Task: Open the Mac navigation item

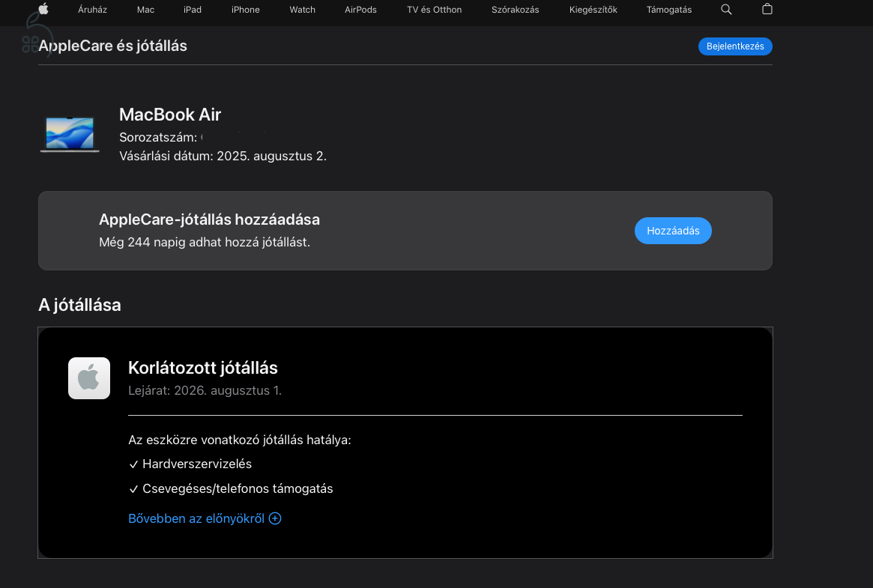Action: [145, 10]
